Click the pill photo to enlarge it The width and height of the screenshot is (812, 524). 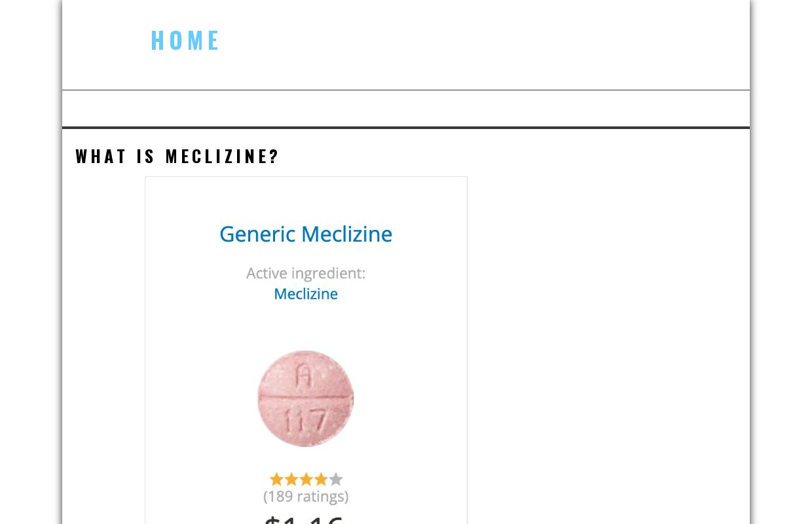305,398
